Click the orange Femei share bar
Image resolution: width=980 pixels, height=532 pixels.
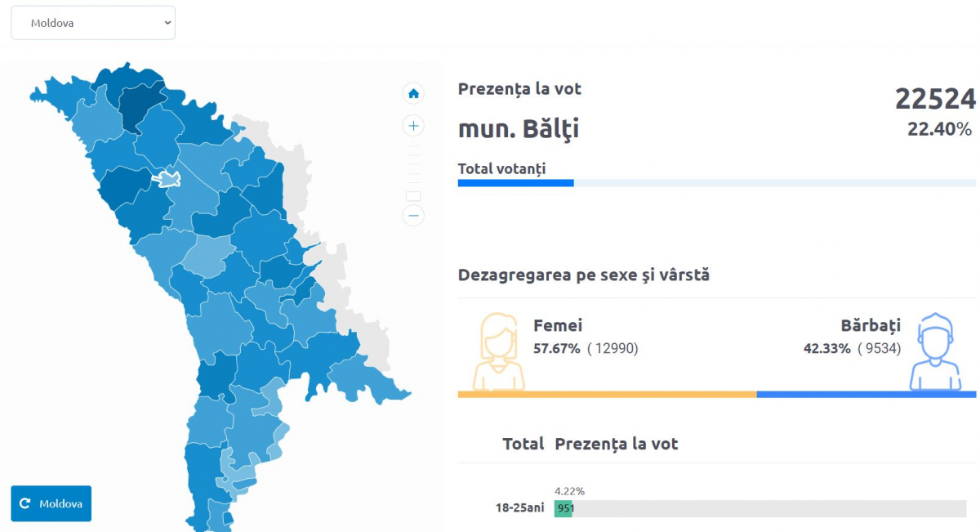pyautogui.click(x=608, y=395)
